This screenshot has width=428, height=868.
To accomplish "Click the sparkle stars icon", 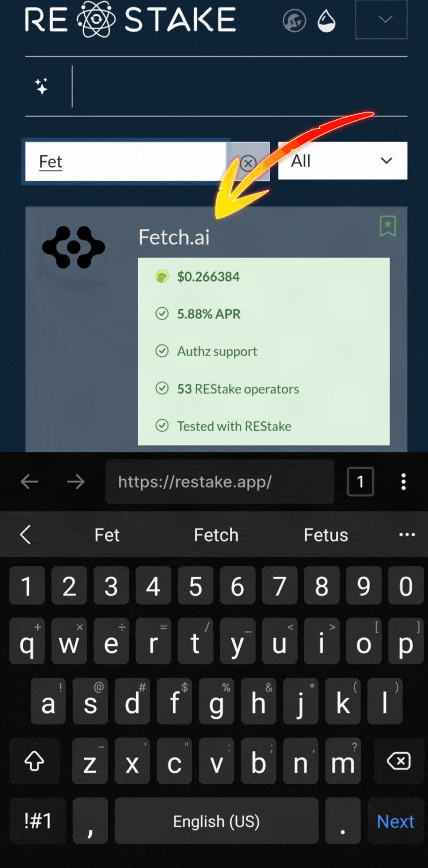I will coord(42,86).
